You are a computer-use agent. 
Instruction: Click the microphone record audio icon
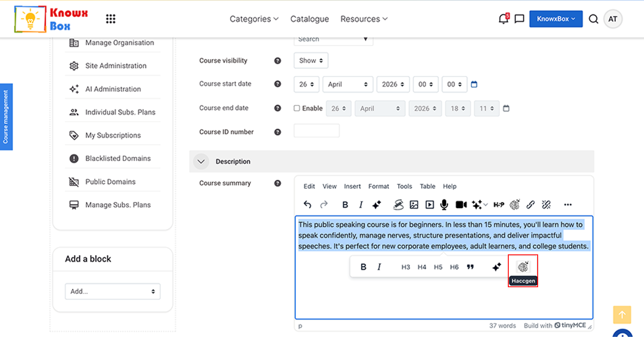pyautogui.click(x=444, y=205)
